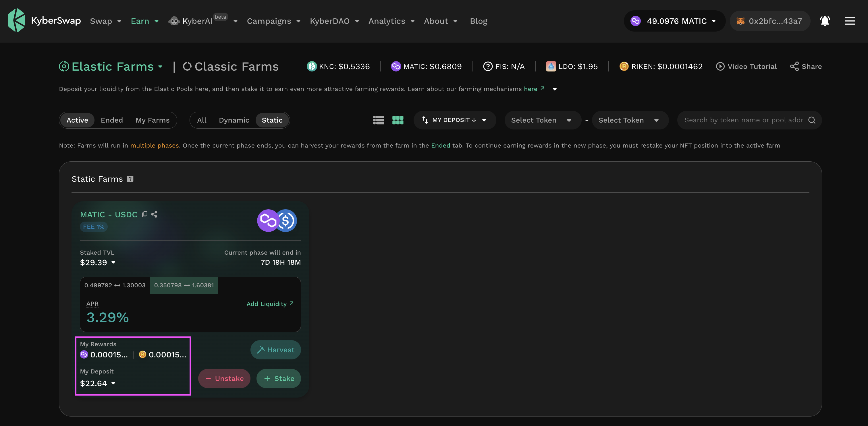The height and width of the screenshot is (426, 868).
Task: Click the FEE 1% badge
Action: (x=94, y=227)
